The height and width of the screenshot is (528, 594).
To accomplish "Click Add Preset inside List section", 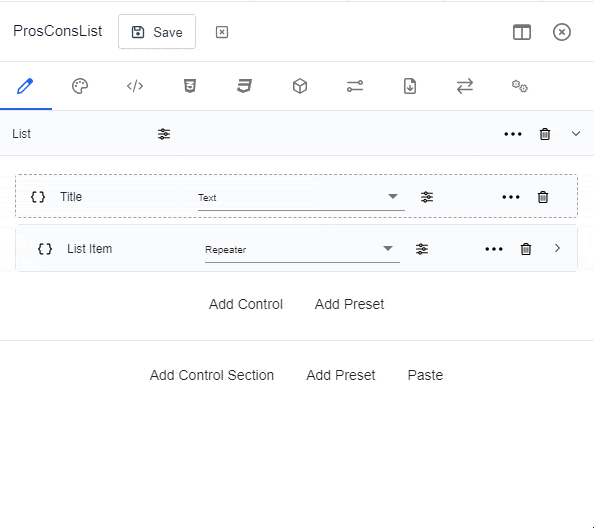I will pos(349,304).
